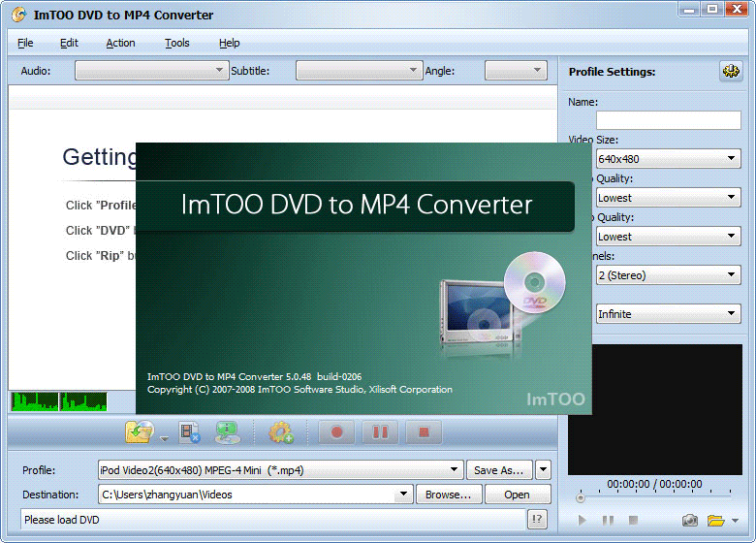This screenshot has height=543, width=756.
Task: Pause the preview player
Action: 608,521
